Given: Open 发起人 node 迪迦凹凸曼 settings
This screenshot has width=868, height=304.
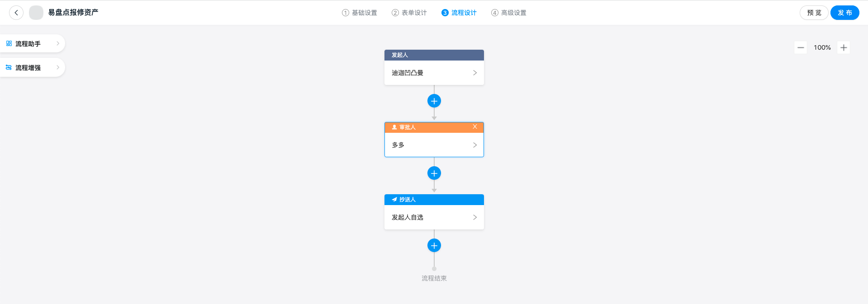Looking at the screenshot, I should point(434,73).
